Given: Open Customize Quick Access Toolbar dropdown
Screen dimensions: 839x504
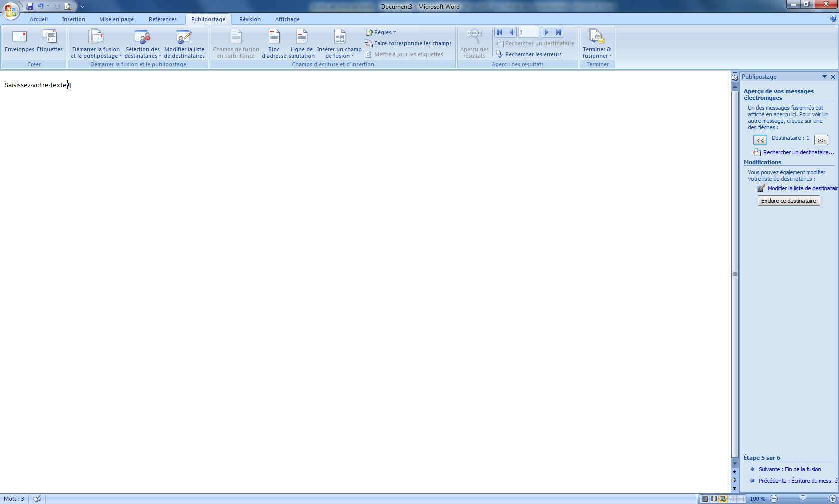Looking at the screenshot, I should pos(82,6).
